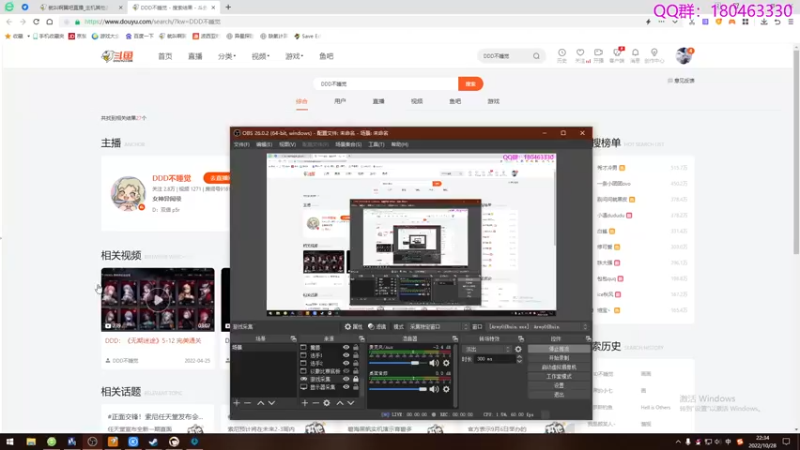Open the 桌面音频 audio settings gear

[446, 389]
